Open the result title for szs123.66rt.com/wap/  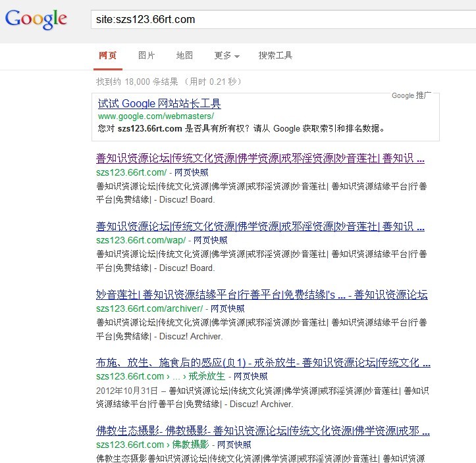click(260, 226)
